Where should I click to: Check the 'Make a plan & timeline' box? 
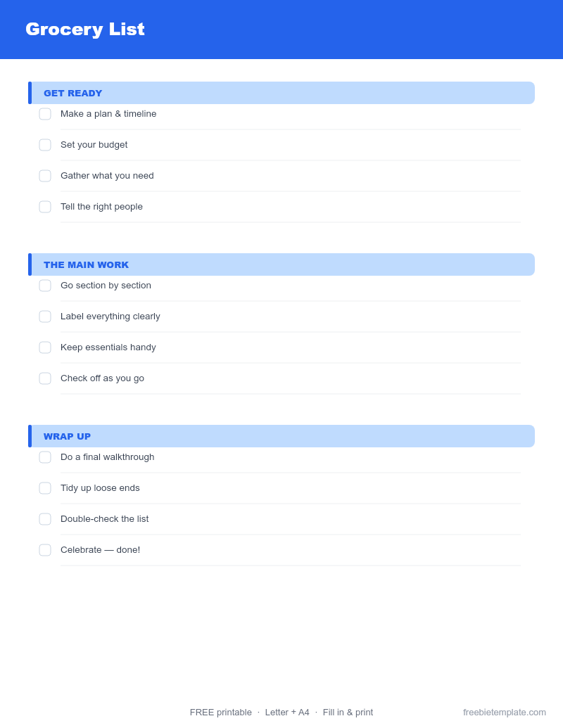click(x=45, y=114)
